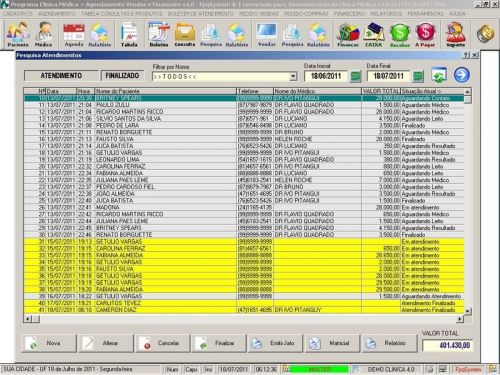Select the Tabela toolbar icon
Image resolution: width=500 pixels, height=375 pixels.
tap(129, 34)
